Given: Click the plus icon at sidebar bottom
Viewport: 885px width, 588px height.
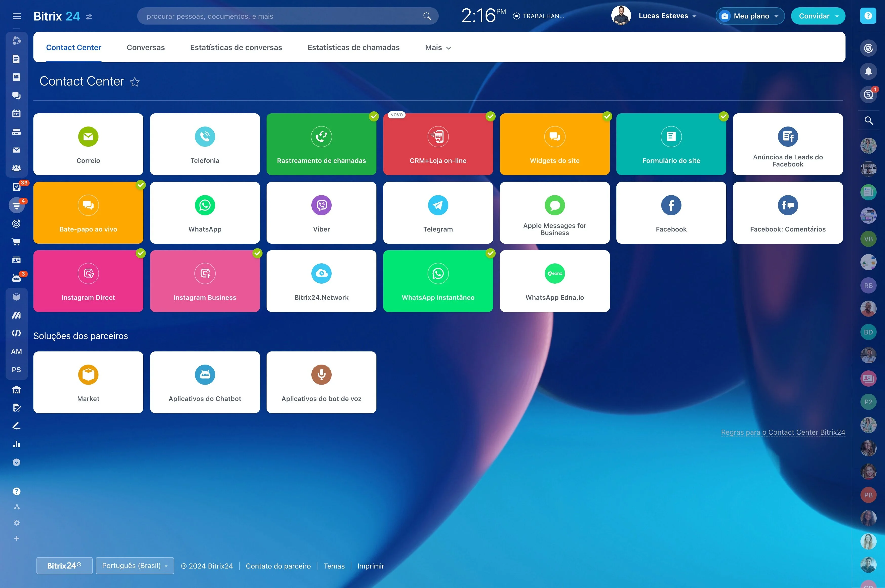Looking at the screenshot, I should pyautogui.click(x=16, y=538).
